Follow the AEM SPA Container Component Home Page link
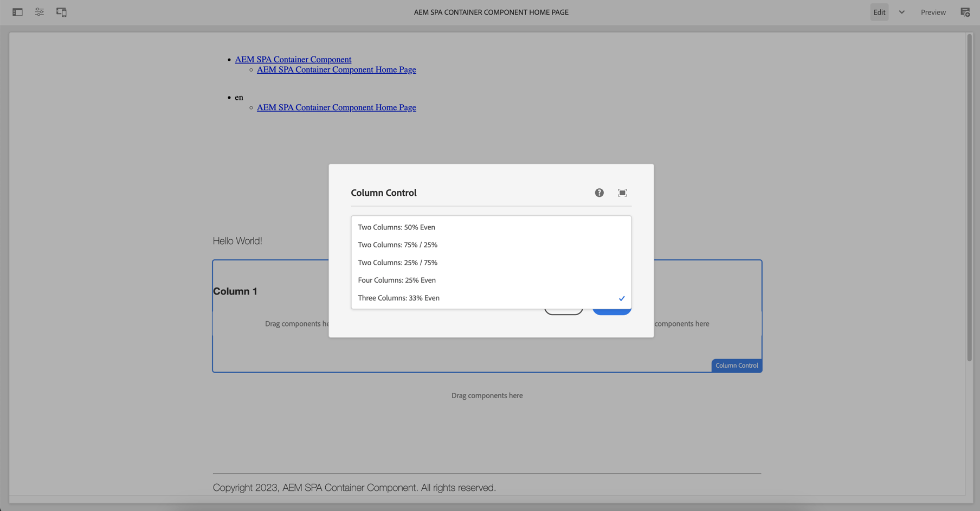980x511 pixels. (x=336, y=69)
